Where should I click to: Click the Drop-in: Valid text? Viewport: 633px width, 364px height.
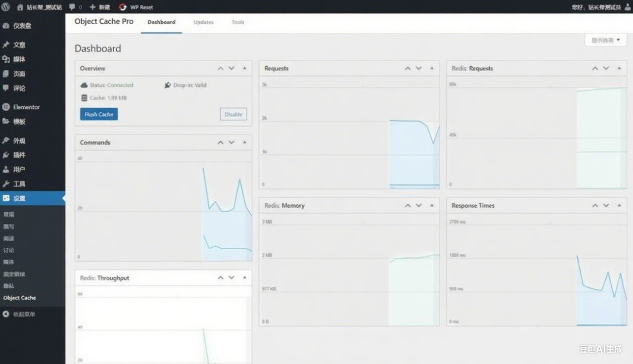click(x=190, y=85)
